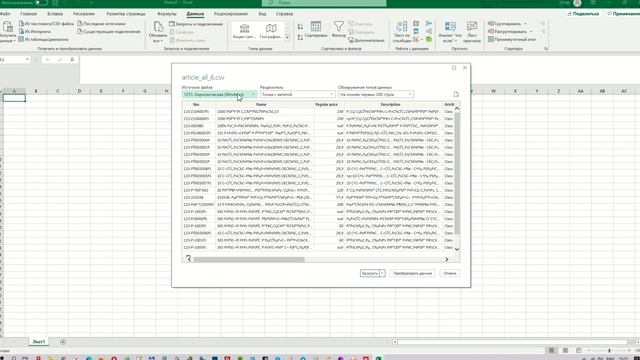This screenshot has width=640, height=360.
Task: Click Transform Data (Преобразовать данные) button
Action: (412, 273)
